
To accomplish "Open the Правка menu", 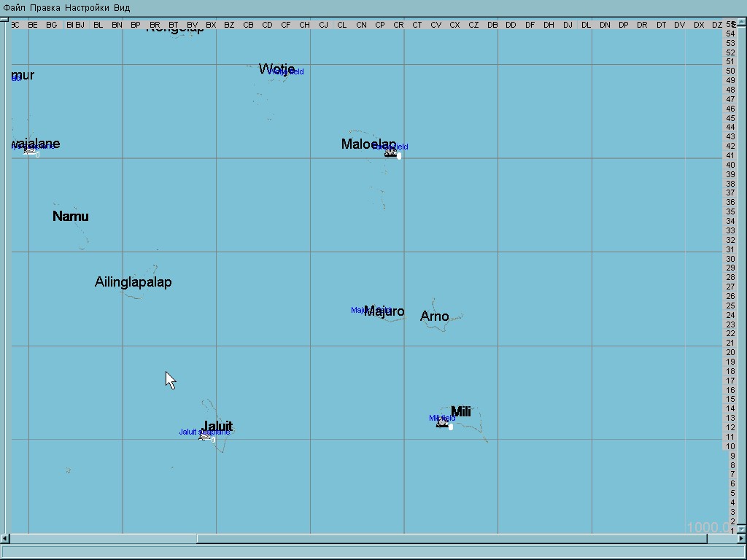I will click(x=44, y=7).
